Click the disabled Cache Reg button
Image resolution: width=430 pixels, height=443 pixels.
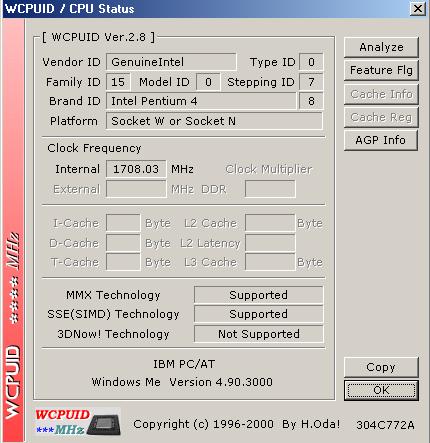tap(381, 117)
